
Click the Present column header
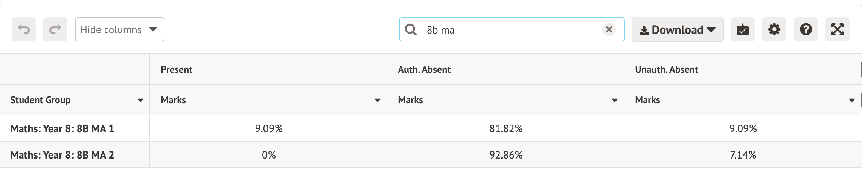[177, 70]
